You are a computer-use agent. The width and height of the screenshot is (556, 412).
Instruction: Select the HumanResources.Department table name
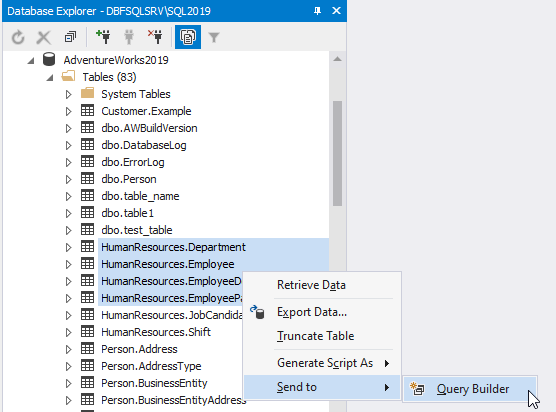tap(173, 247)
